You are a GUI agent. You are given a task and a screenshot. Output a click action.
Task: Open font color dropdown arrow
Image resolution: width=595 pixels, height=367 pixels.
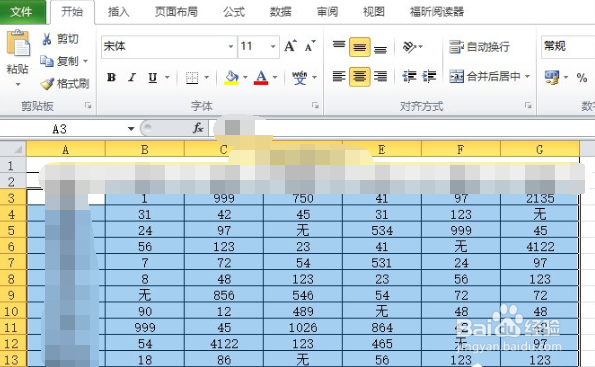pos(275,77)
